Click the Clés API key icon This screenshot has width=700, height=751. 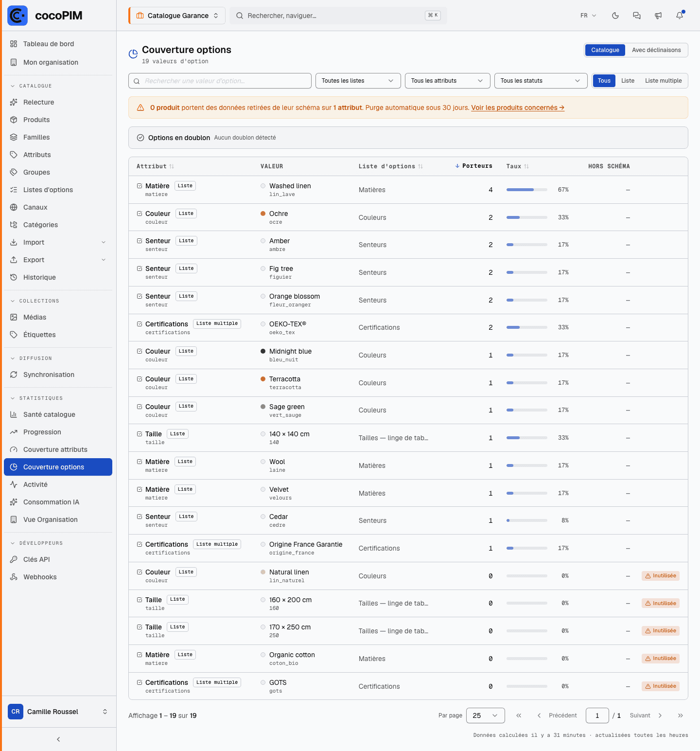(x=14, y=559)
